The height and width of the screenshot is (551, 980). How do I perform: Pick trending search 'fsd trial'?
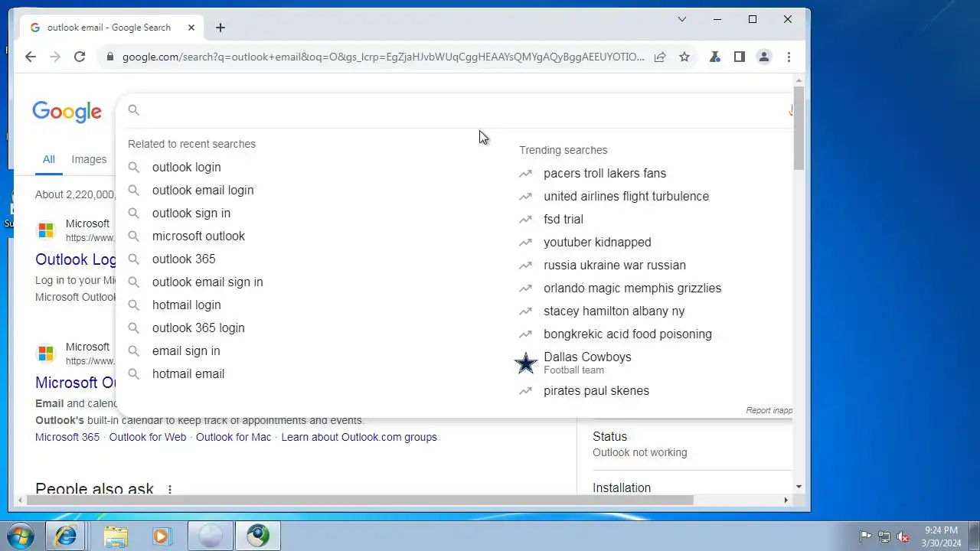(x=563, y=219)
